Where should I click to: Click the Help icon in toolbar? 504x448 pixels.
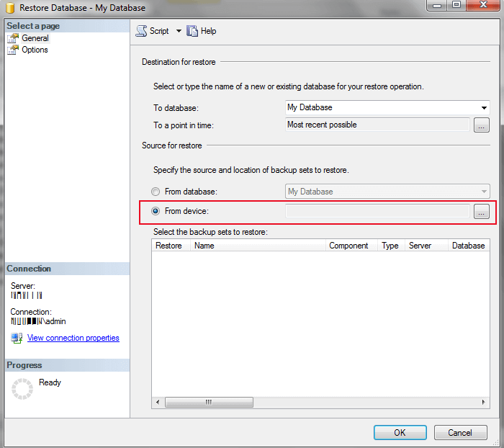pyautogui.click(x=192, y=31)
